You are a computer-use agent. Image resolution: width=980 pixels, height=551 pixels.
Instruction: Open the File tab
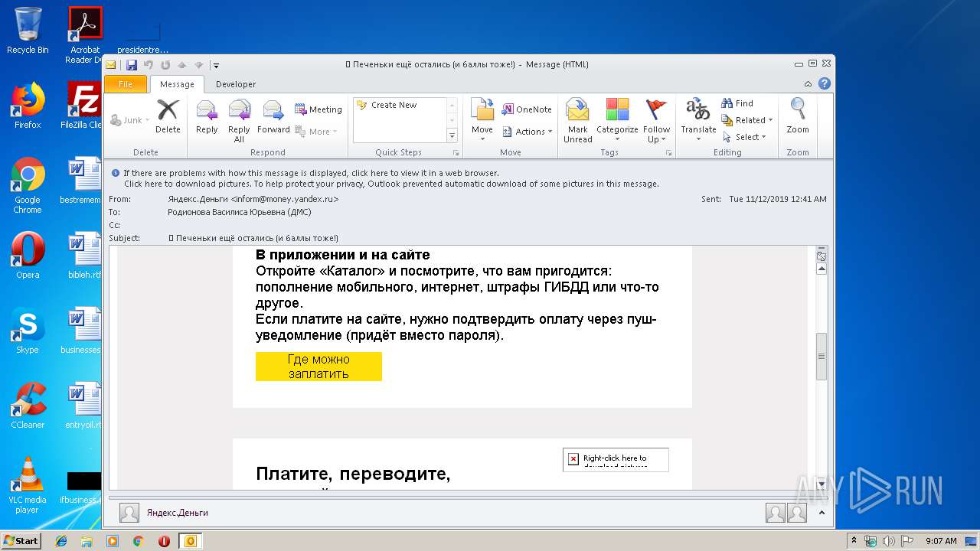point(126,84)
